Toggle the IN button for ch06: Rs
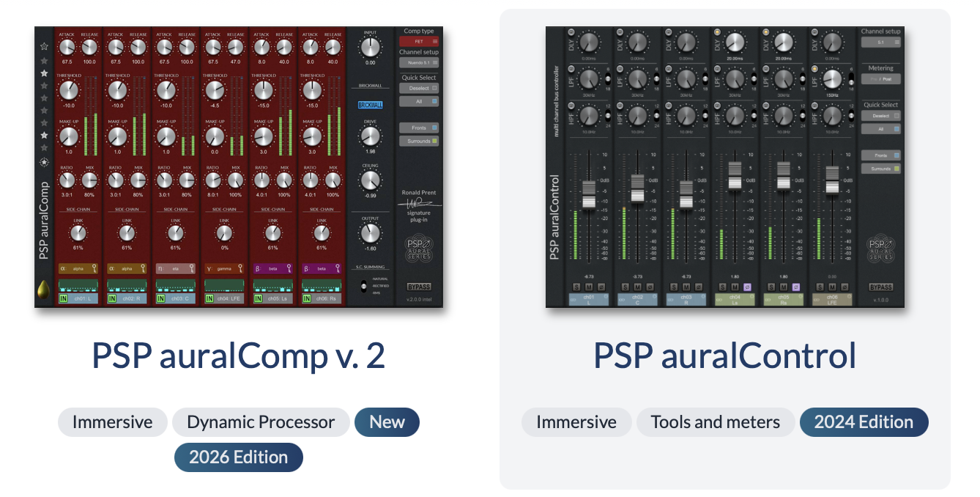Viewport: 980px width, 497px height. (x=308, y=298)
